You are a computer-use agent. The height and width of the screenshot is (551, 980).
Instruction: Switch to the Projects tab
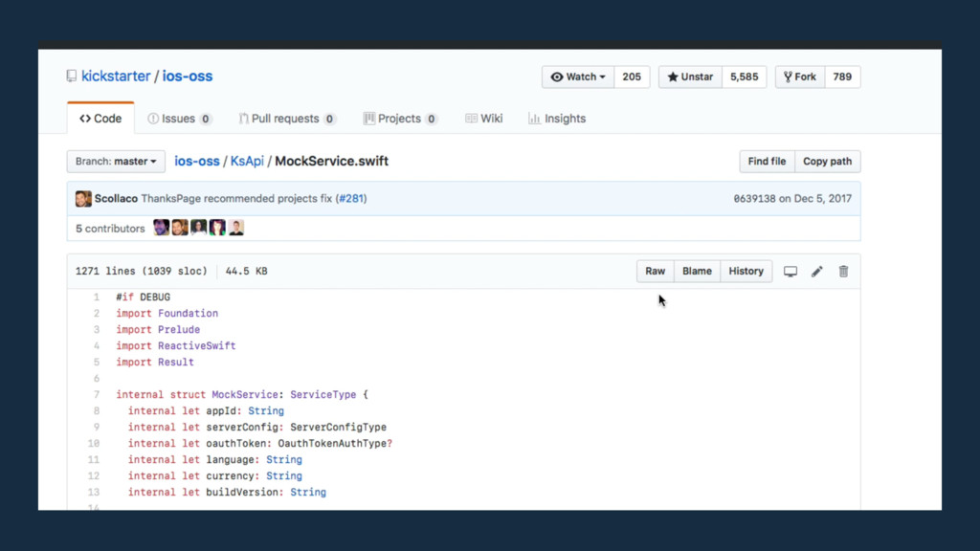400,119
